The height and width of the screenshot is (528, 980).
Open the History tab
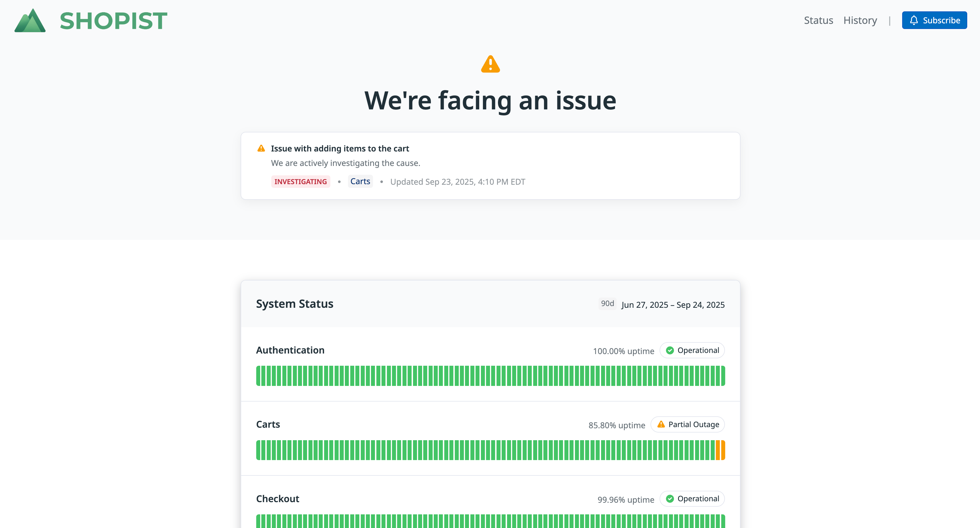(x=860, y=20)
